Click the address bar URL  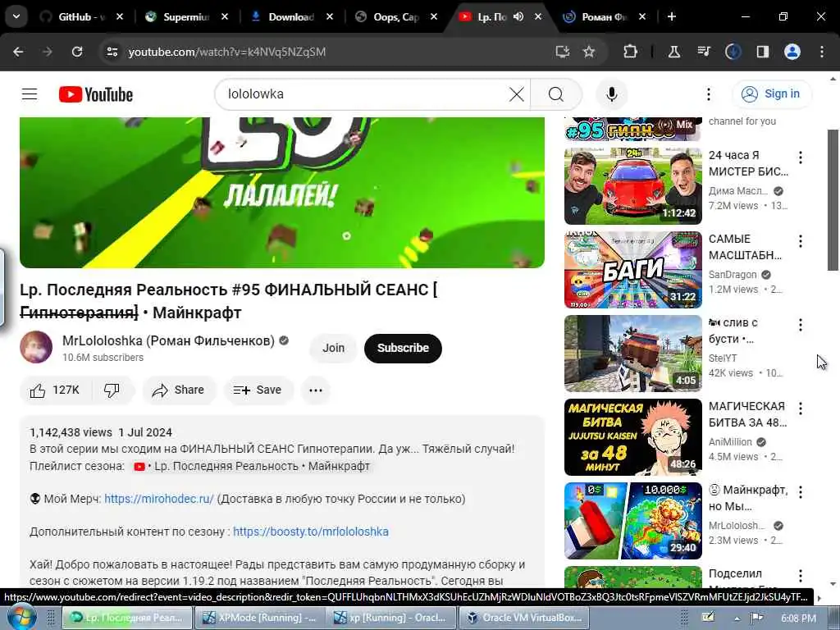(x=227, y=52)
